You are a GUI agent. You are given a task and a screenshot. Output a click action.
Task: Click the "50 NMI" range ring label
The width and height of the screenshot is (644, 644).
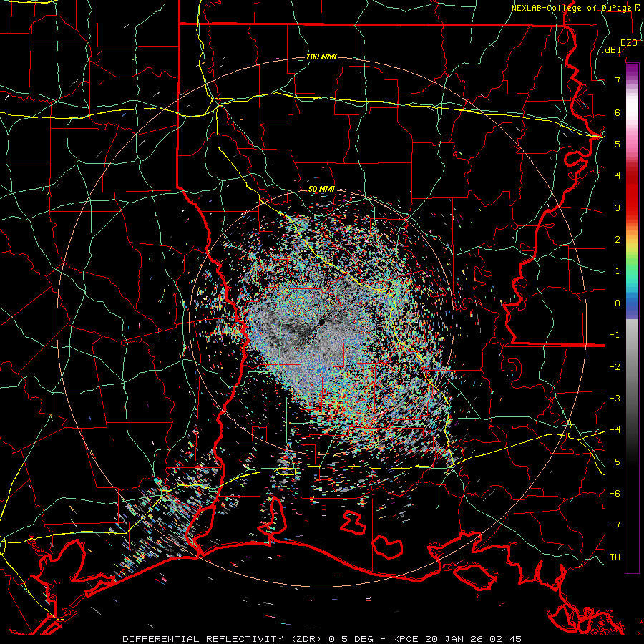coord(321,189)
